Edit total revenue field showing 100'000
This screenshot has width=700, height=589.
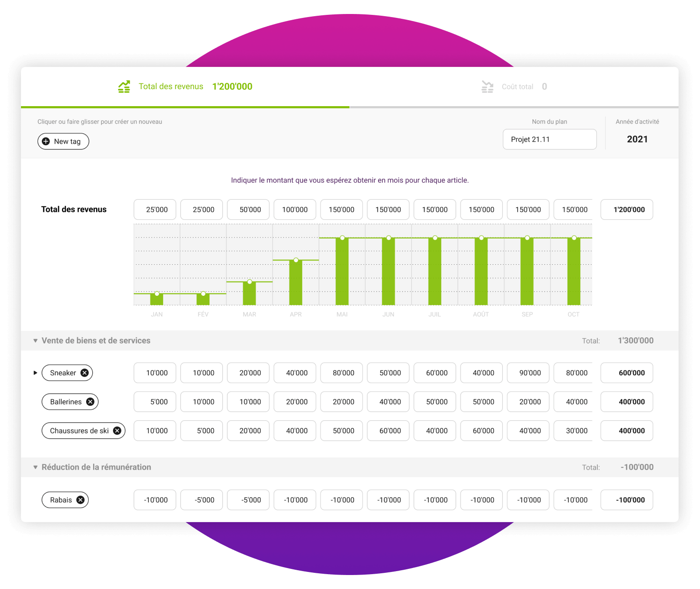(x=295, y=210)
